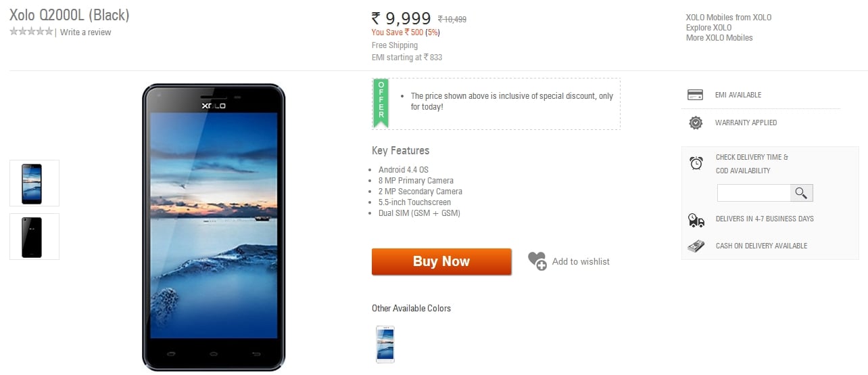Click the delivery truck icon

696,219
